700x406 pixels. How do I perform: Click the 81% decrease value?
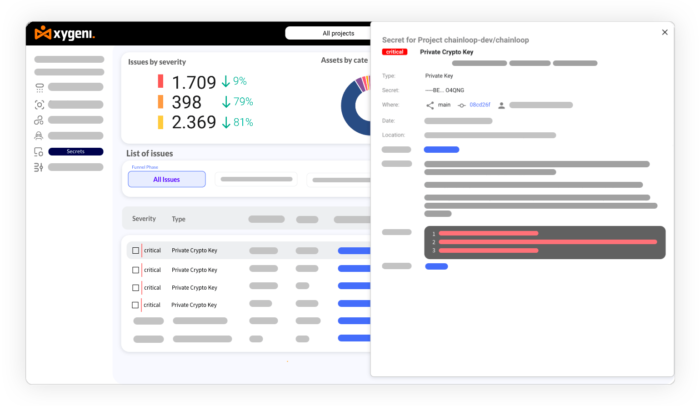pyautogui.click(x=243, y=122)
